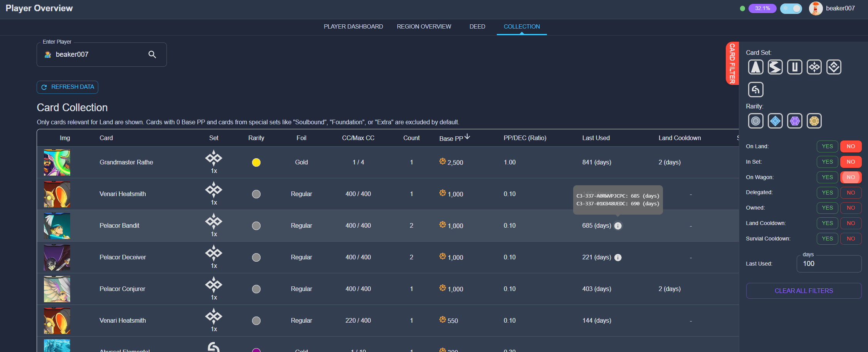The width and height of the screenshot is (868, 352).
Task: Switch to the REGION OVERVIEW tab
Action: pyautogui.click(x=424, y=27)
